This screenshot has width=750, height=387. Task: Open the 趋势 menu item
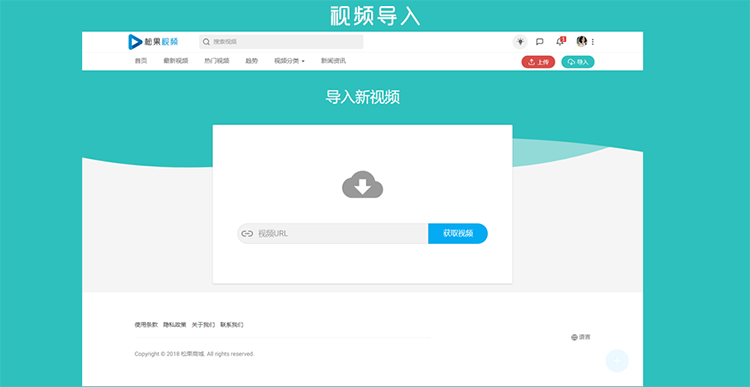coord(252,61)
